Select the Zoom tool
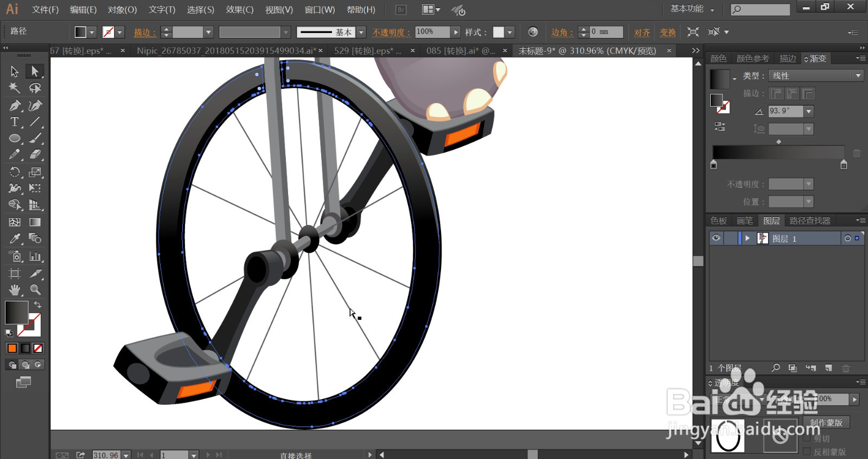This screenshot has width=868, height=459. click(x=35, y=289)
